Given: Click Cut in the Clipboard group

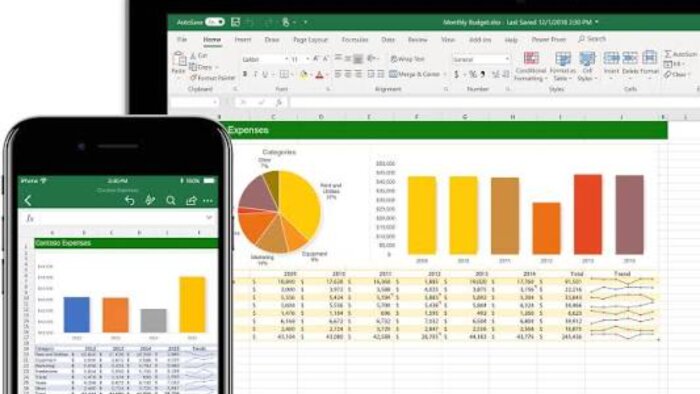Looking at the screenshot, I should (199, 56).
